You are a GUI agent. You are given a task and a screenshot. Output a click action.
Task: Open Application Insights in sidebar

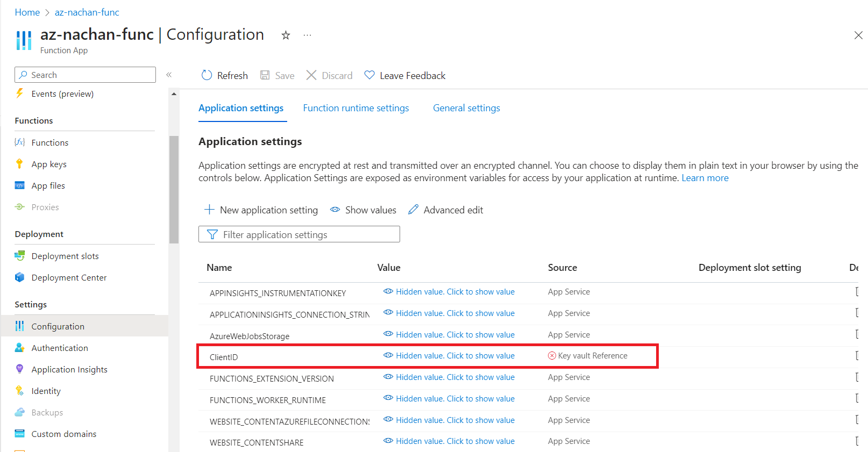69,370
